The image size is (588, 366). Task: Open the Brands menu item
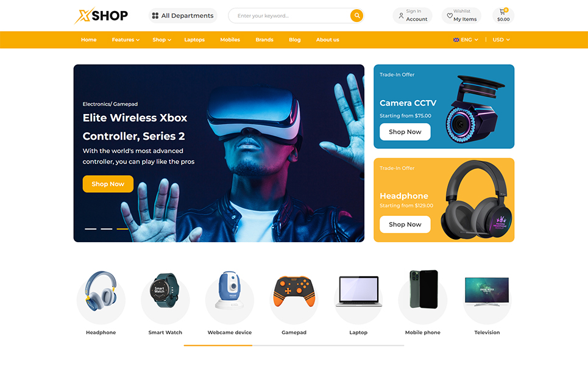(x=264, y=40)
